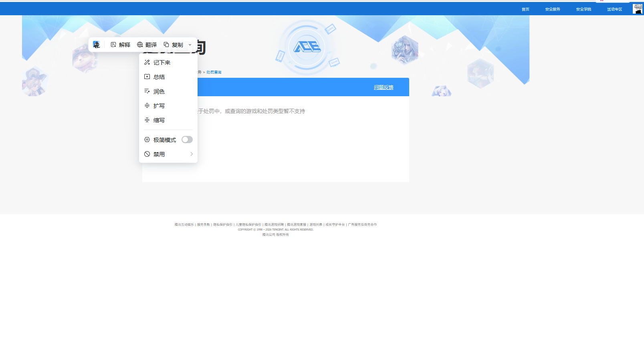This screenshot has width=644, height=346.
Task: Open 儿童隐私保护指引 footer link
Action: pos(248,225)
